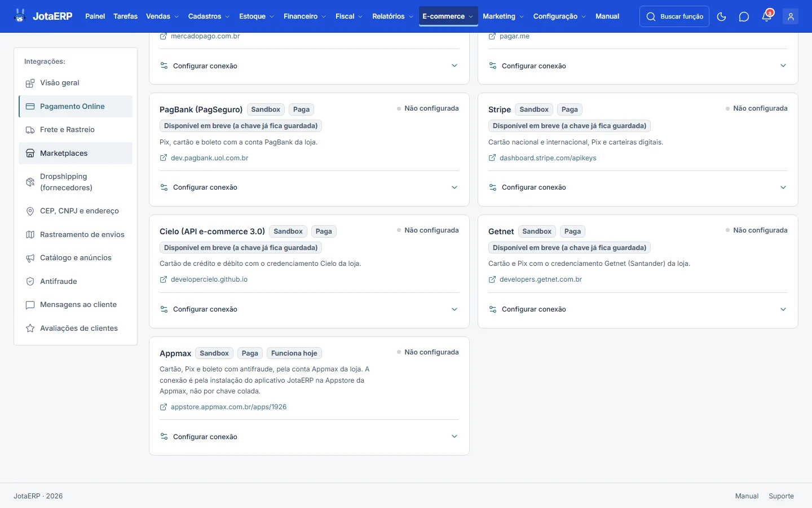The width and height of the screenshot is (812, 508).
Task: Toggle dark mode moon icon
Action: click(x=721, y=16)
